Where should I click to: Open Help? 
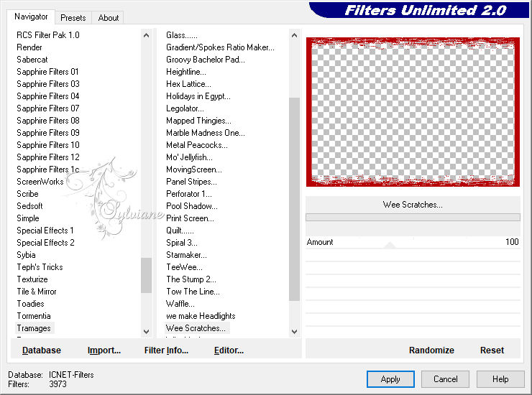(500, 379)
